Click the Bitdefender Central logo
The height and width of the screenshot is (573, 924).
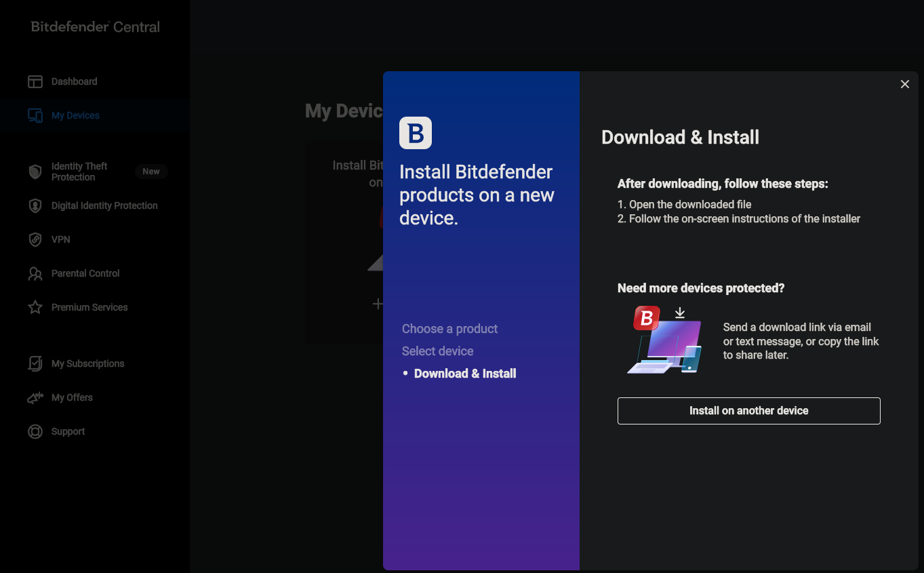click(96, 27)
